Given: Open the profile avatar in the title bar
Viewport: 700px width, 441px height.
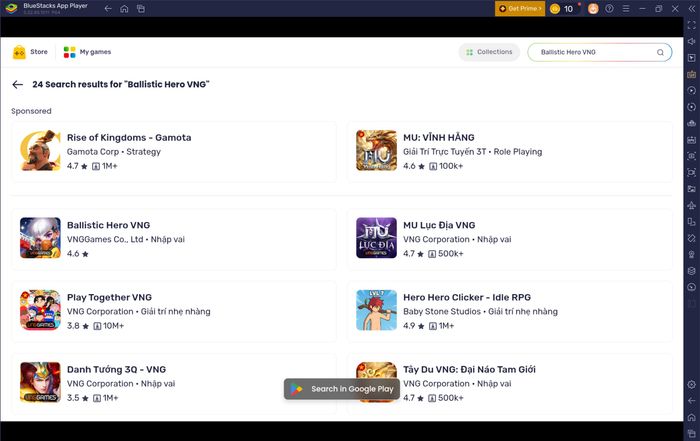Looking at the screenshot, I should pos(593,8).
